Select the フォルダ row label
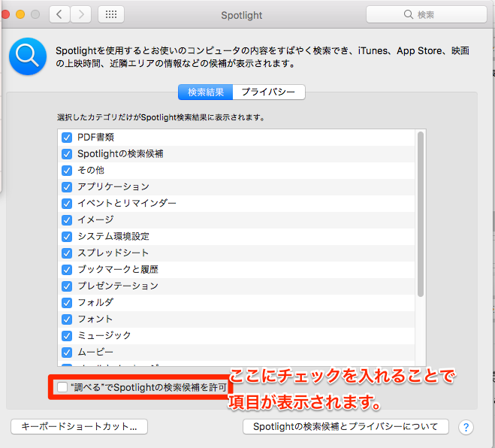Viewport: 495px width, 448px height. tap(95, 302)
